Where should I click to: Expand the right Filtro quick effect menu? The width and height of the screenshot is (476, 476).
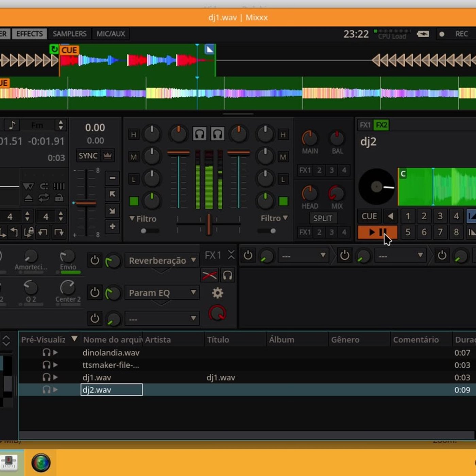[274, 218]
